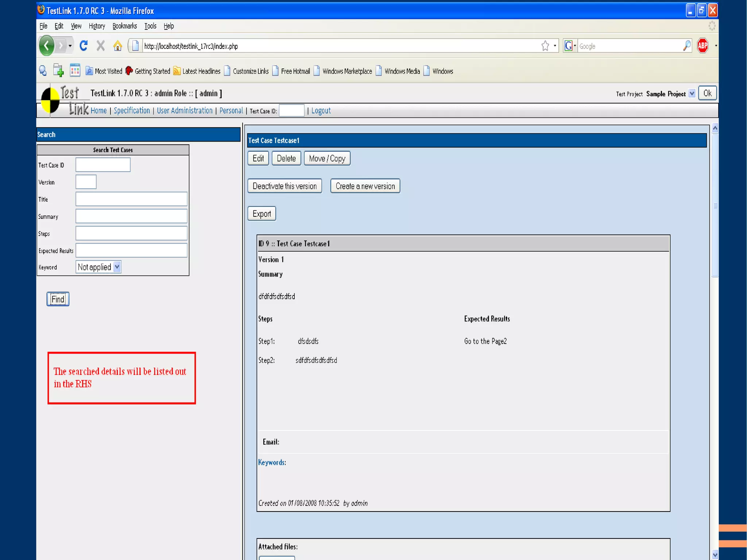Reload the page with the refresh icon
The width and height of the screenshot is (747, 560).
pos(84,46)
